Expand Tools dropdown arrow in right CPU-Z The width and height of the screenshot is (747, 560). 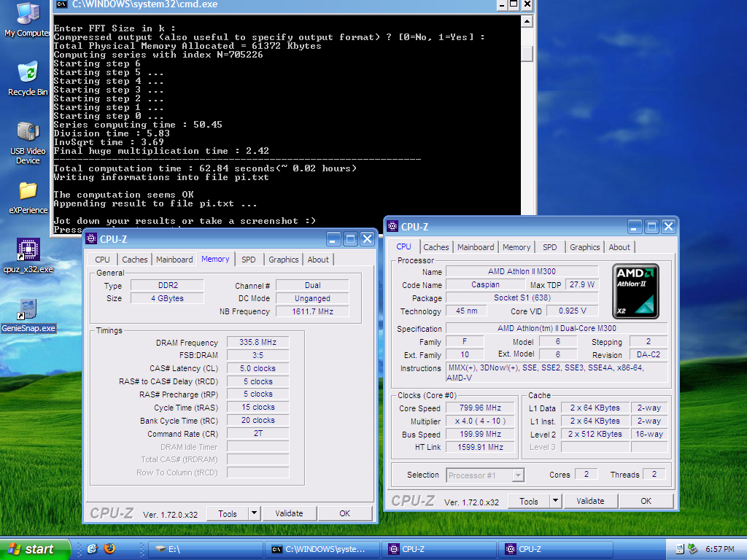click(555, 501)
